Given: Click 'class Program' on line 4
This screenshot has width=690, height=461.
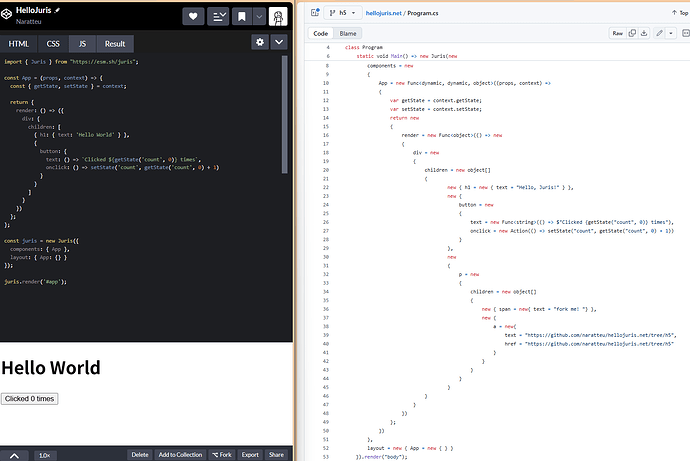Looking at the screenshot, I should coord(363,48).
